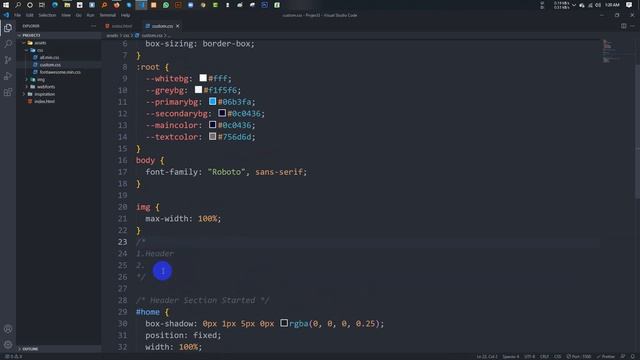Open the Source Control view

pos(8,60)
